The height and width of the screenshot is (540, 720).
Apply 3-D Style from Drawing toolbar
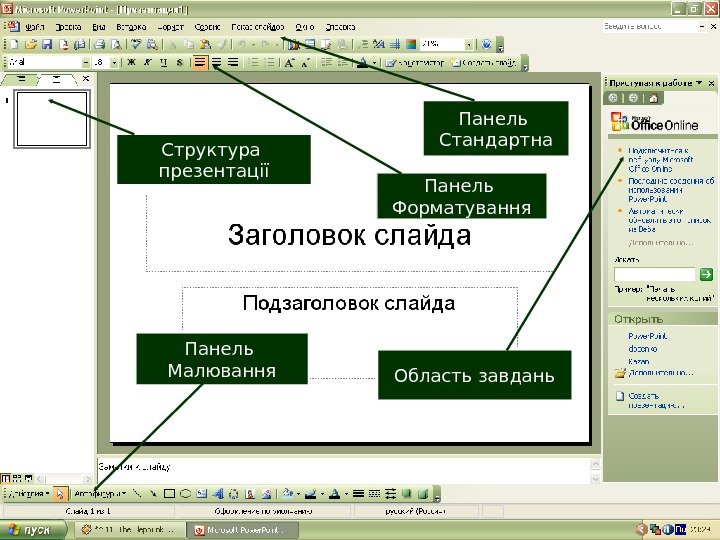point(423,494)
